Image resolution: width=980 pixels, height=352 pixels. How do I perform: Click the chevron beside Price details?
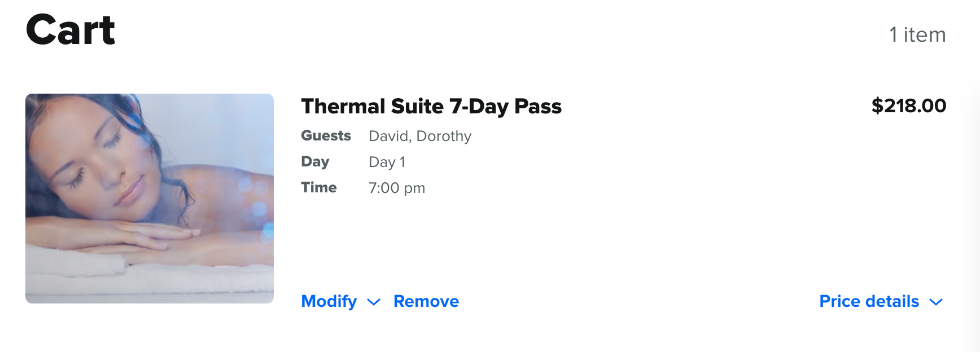point(936,302)
